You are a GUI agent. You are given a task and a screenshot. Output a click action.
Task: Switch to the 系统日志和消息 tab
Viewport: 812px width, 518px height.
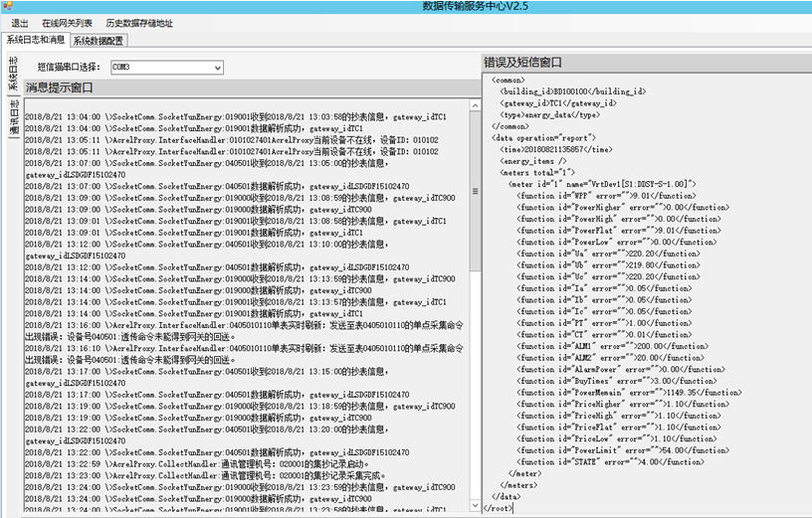tap(35, 40)
